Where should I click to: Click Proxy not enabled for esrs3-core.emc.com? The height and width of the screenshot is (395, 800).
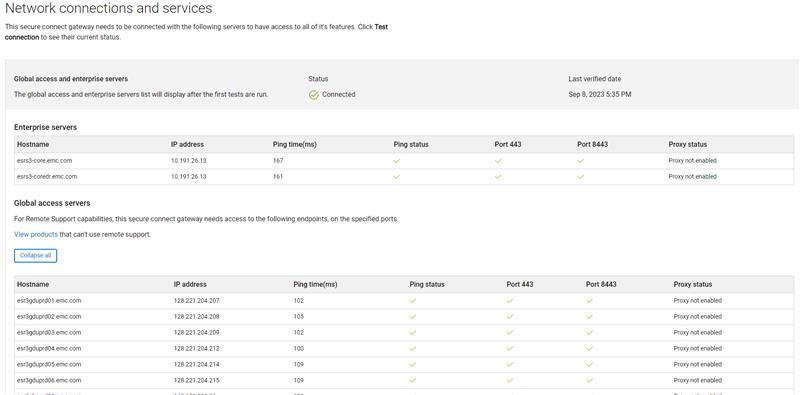pyautogui.click(x=692, y=161)
